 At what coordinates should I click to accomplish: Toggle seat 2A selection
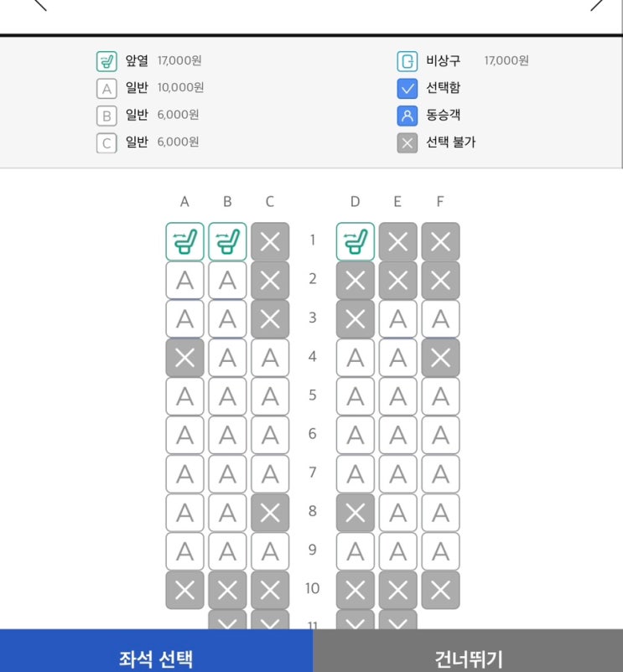[x=184, y=280]
